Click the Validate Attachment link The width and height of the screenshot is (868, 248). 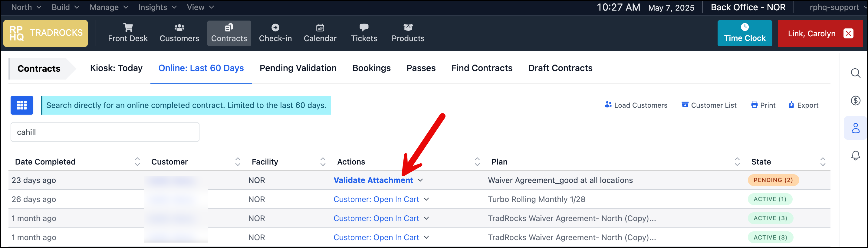pyautogui.click(x=373, y=180)
